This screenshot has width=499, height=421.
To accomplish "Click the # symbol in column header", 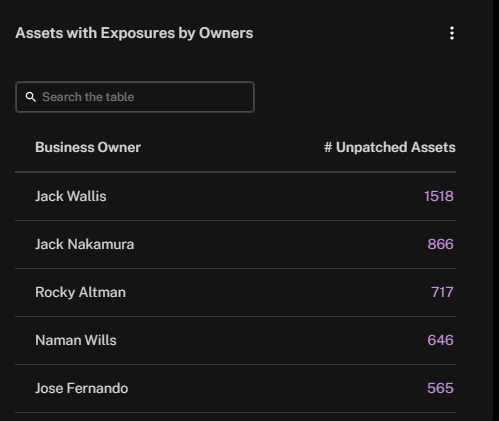I will (x=328, y=147).
